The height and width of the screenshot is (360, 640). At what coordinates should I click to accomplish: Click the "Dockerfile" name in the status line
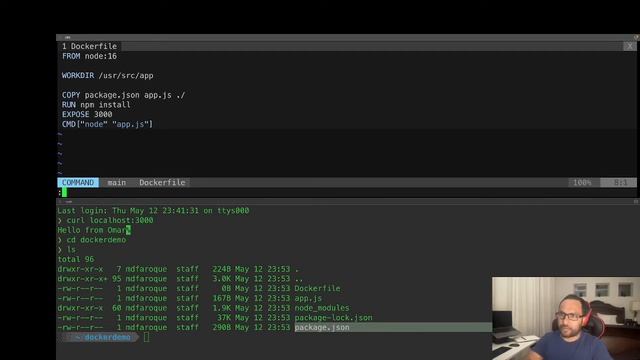pyautogui.click(x=162, y=182)
